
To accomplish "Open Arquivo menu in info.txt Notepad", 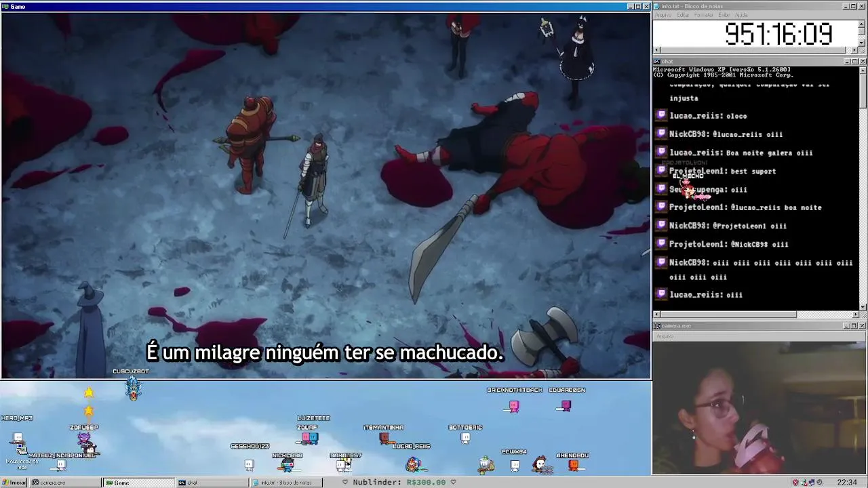I will tap(663, 15).
